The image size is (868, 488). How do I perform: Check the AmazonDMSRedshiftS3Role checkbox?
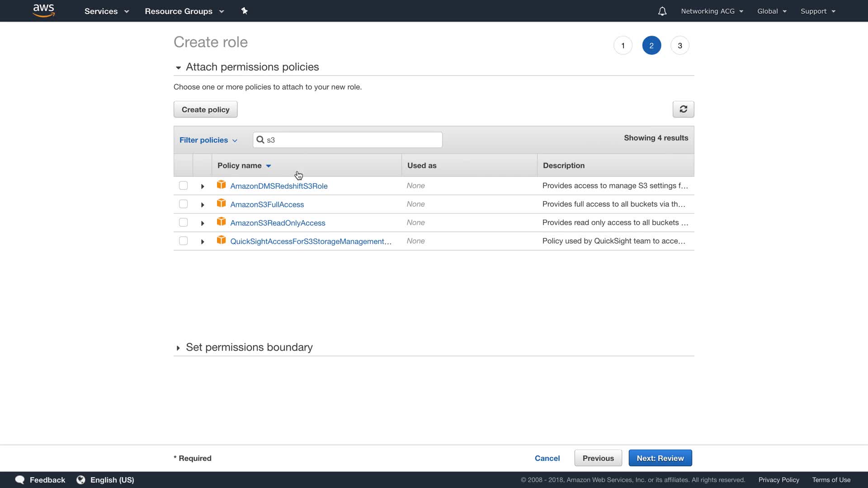click(183, 186)
